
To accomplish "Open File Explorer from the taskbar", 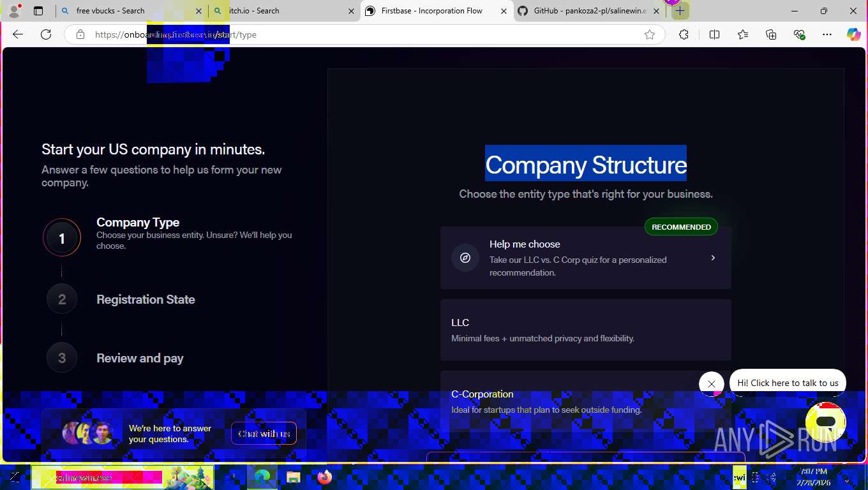I will (293, 477).
